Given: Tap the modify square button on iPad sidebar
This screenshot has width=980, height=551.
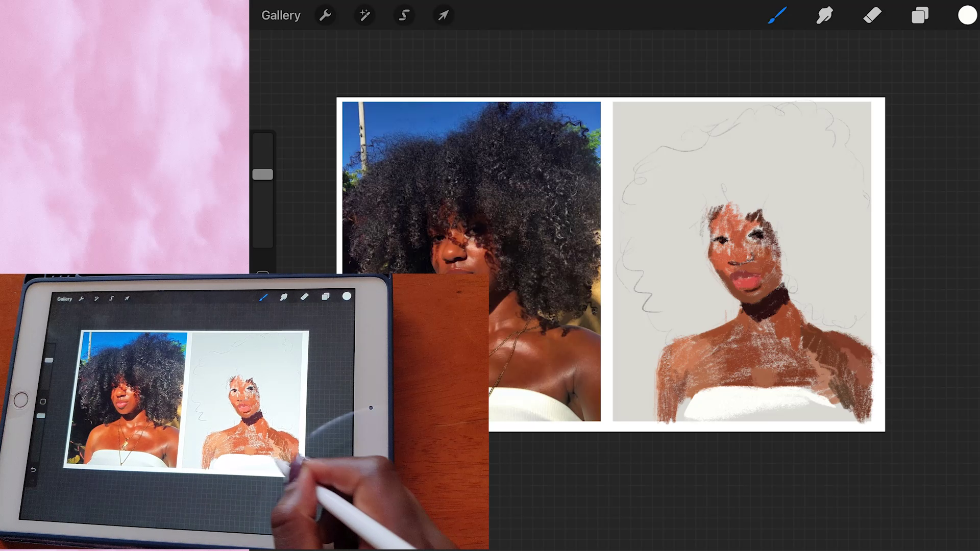Looking at the screenshot, I should point(43,402).
